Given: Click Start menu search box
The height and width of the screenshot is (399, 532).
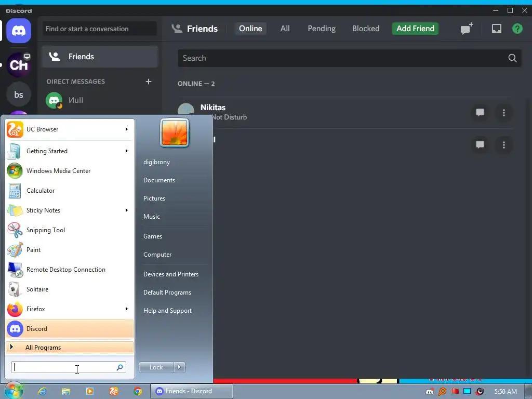Looking at the screenshot, I should (x=69, y=367).
